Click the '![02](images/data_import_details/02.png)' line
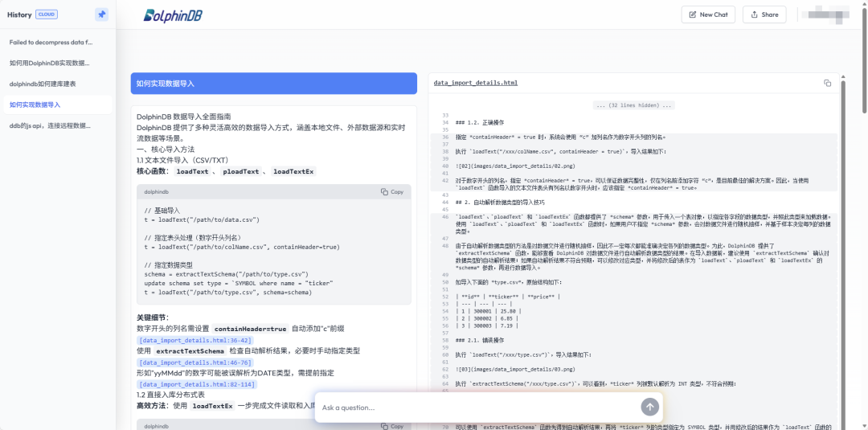 [x=515, y=166]
